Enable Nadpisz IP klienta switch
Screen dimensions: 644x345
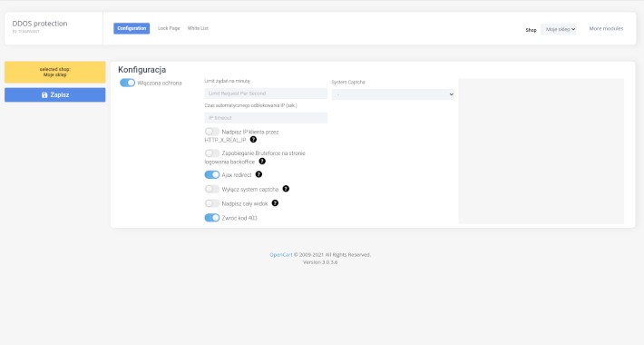coord(212,132)
